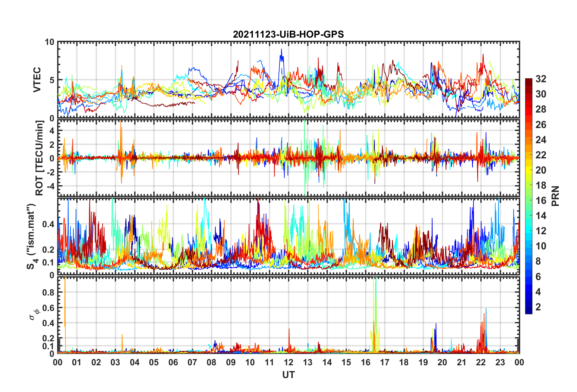Click ROT axis tick label -4
The image size is (577, 392).
point(51,186)
